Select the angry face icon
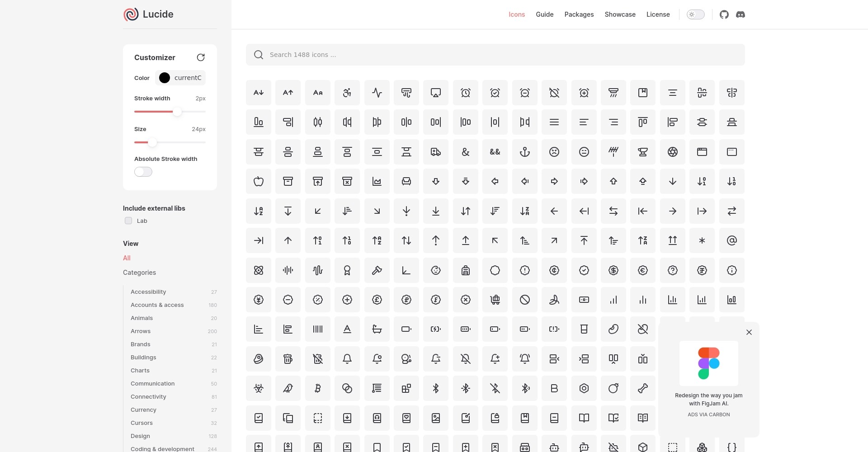 (554, 152)
